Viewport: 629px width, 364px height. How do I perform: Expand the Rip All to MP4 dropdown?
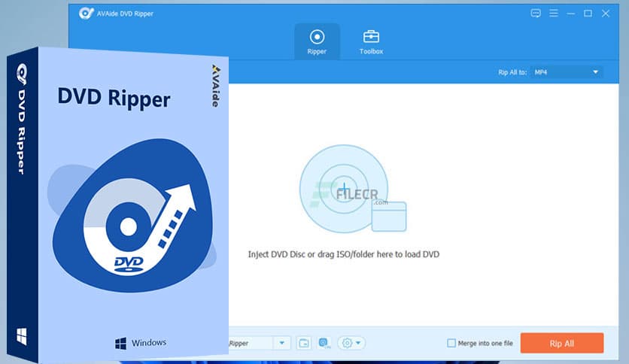(x=567, y=72)
